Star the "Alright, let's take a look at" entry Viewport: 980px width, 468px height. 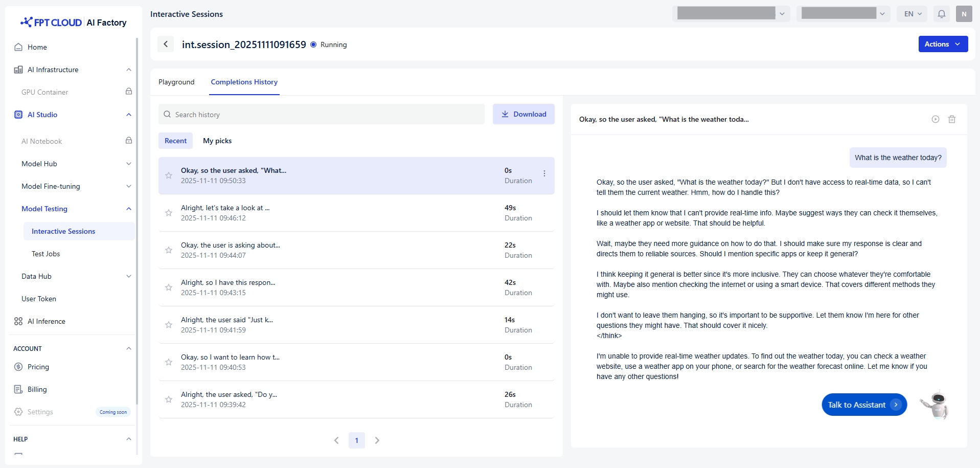[x=169, y=213]
